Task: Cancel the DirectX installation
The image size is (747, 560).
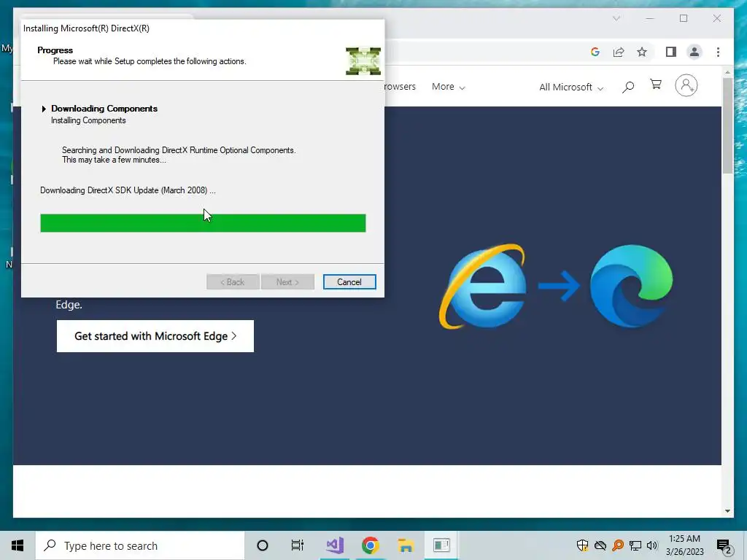Action: pos(349,282)
